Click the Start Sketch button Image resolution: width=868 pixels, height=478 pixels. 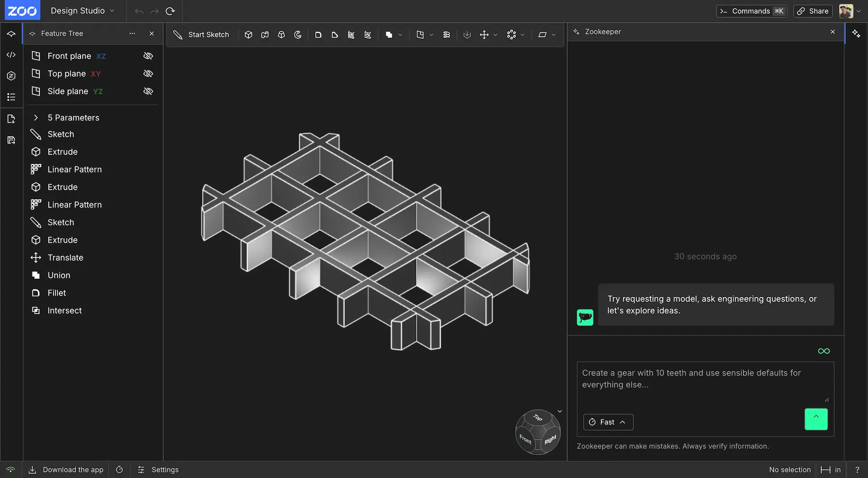coord(202,34)
